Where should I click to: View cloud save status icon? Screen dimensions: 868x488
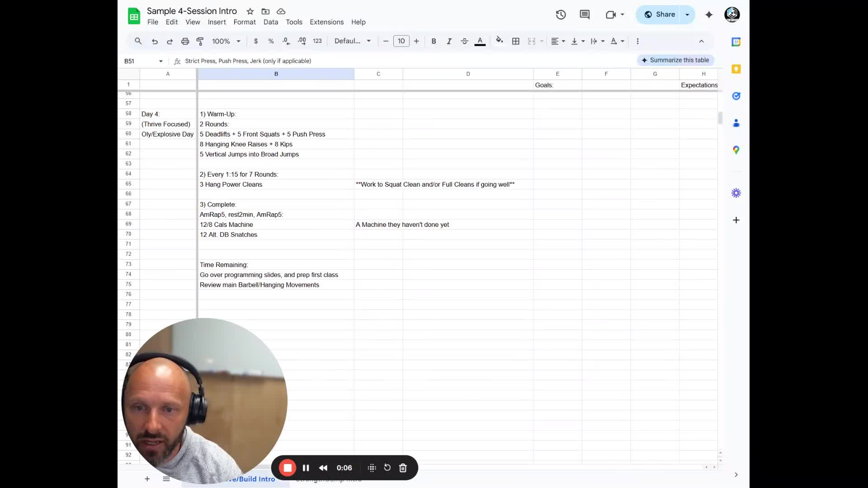[281, 11]
